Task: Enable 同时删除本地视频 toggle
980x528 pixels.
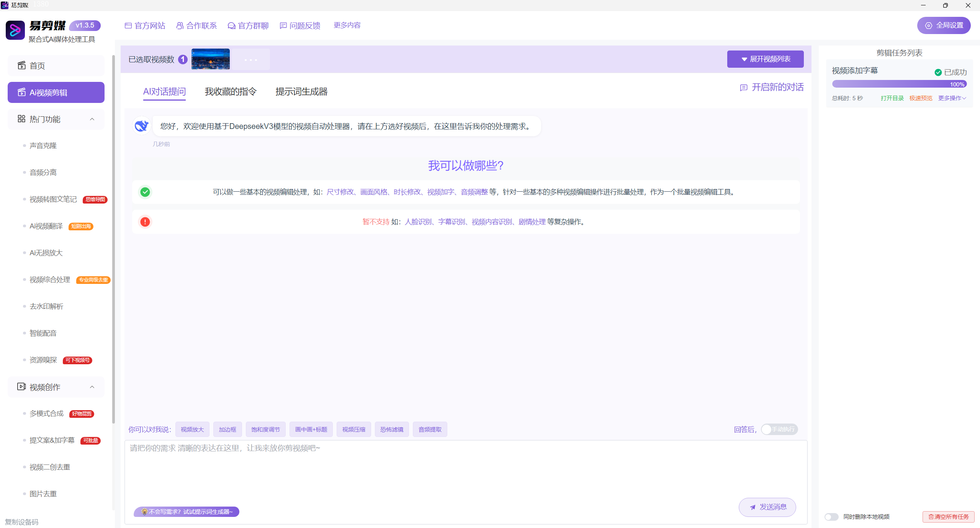Action: click(831, 517)
